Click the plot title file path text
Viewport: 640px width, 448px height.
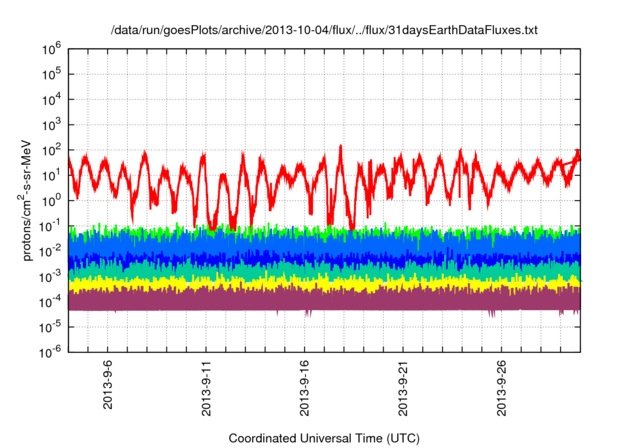point(324,30)
